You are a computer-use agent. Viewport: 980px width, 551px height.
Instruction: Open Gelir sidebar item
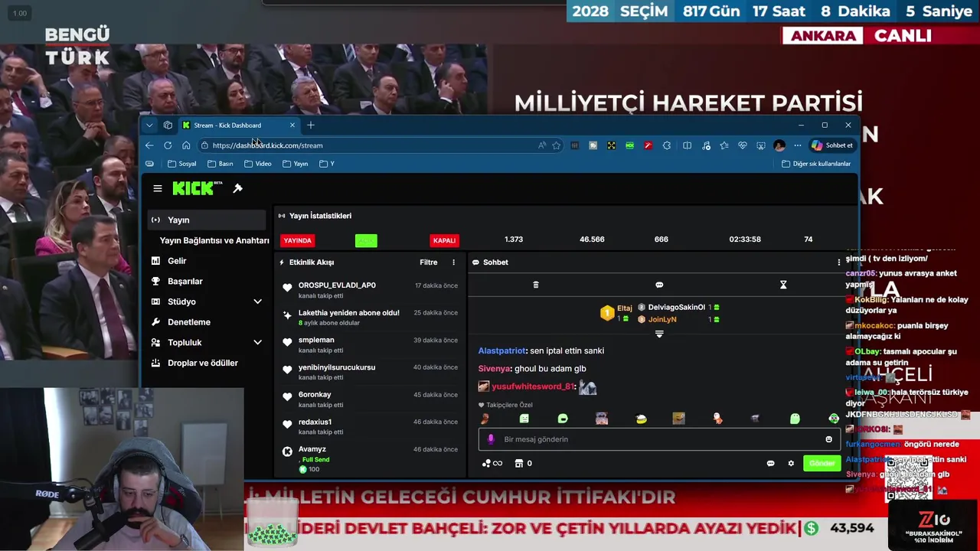tap(207, 261)
